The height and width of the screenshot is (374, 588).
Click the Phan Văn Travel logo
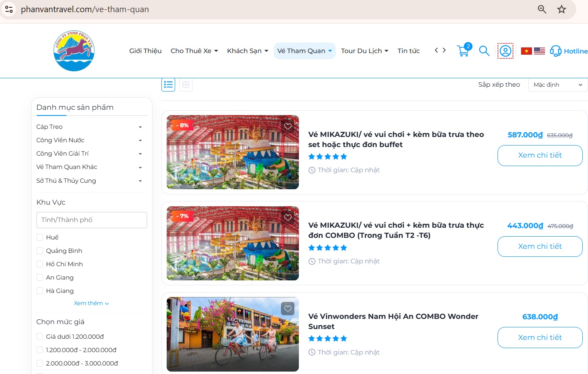74,50
